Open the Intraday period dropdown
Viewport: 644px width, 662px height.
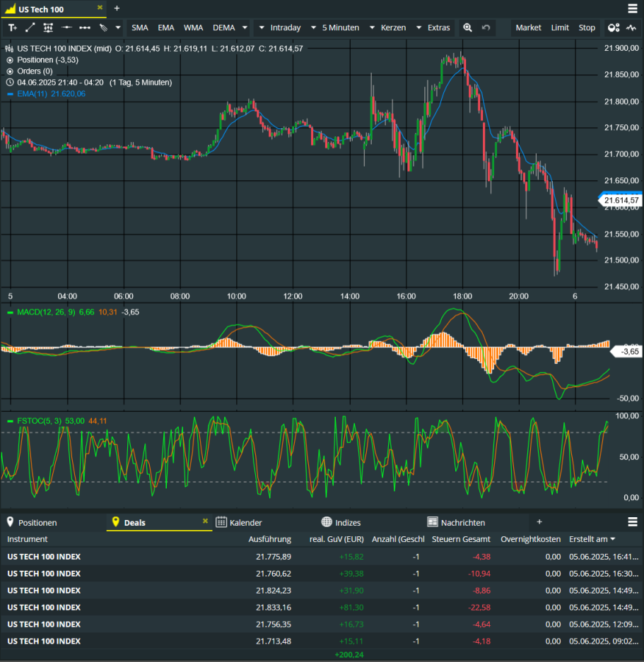click(x=280, y=28)
